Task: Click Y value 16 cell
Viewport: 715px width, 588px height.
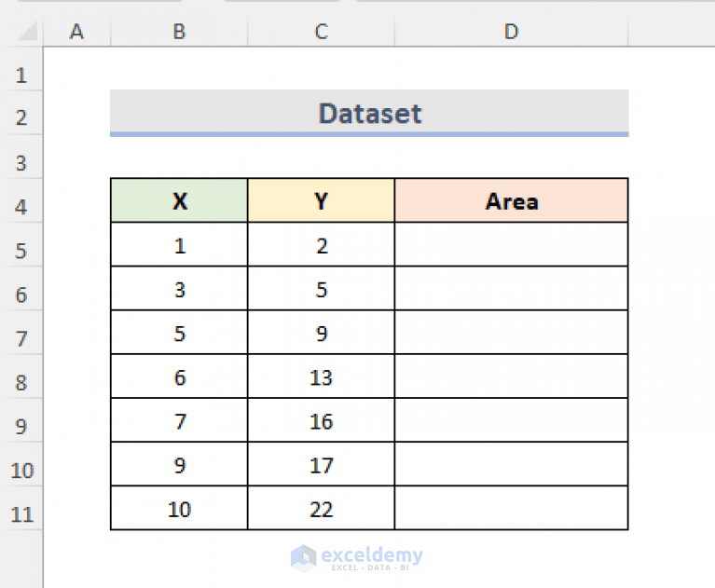Action: tap(321, 420)
